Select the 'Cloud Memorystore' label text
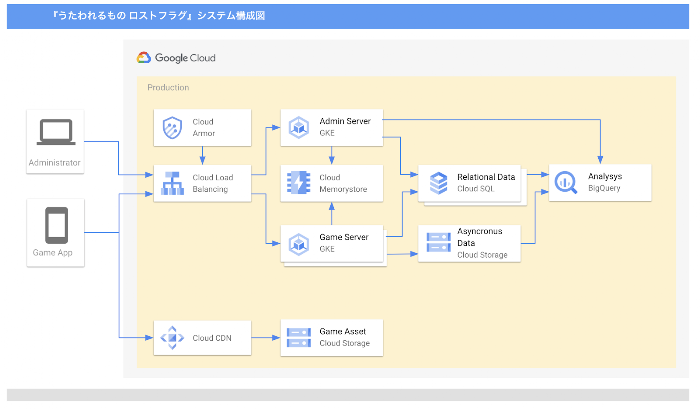Screen dimensions: 700x410 [343, 183]
